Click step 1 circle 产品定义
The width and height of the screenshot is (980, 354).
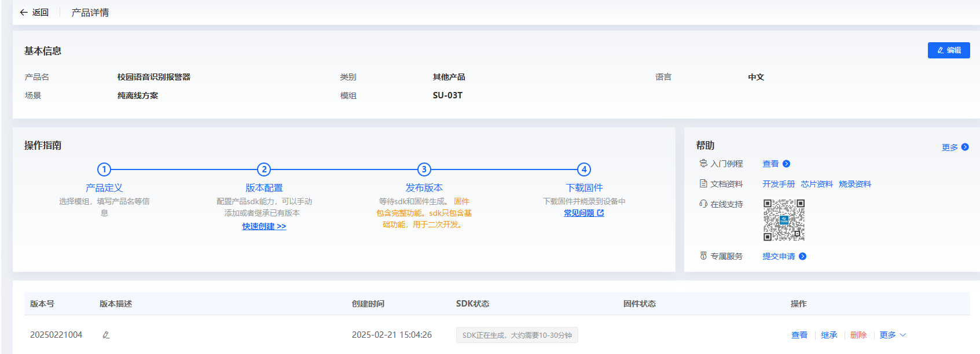coord(104,169)
